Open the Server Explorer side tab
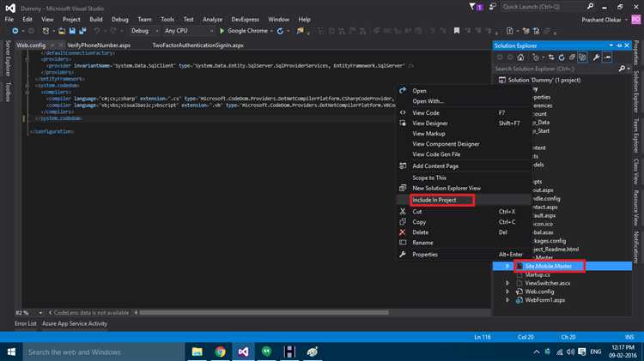Viewport: 644px width, 361px height. pyautogui.click(x=8, y=58)
